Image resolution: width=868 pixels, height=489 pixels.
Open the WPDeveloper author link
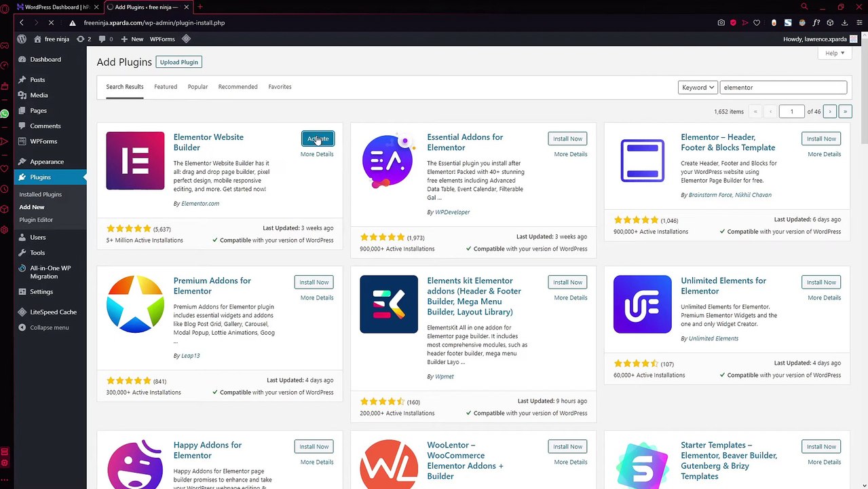coord(453,213)
